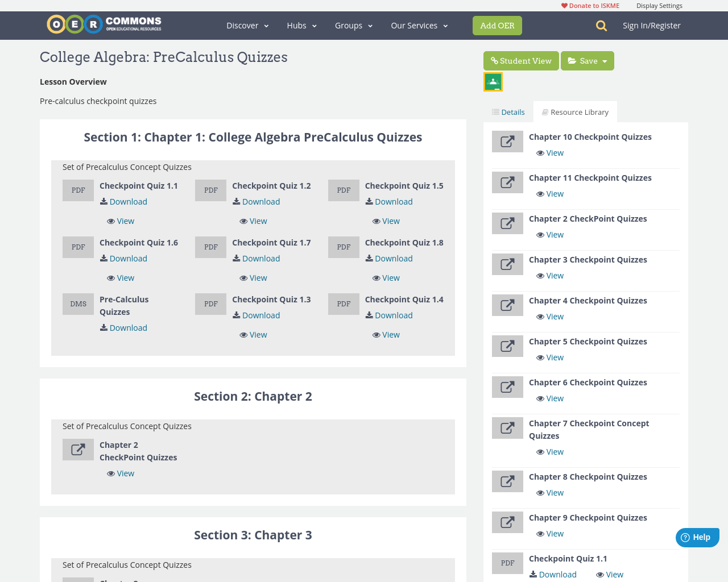Select the DMS icon next to Pre-Calculus Quizzes

pyautogui.click(x=78, y=304)
